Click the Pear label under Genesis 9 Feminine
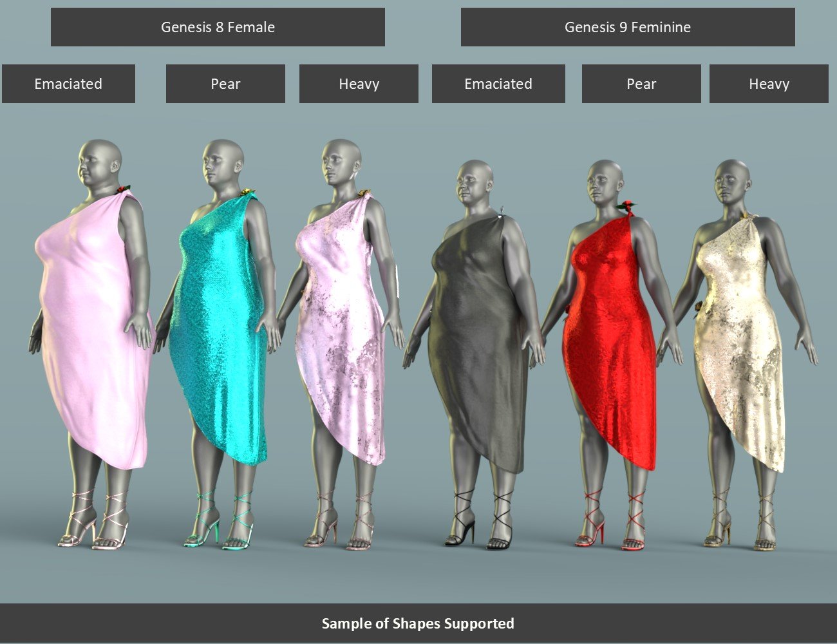Image resolution: width=837 pixels, height=644 pixels. (x=641, y=84)
